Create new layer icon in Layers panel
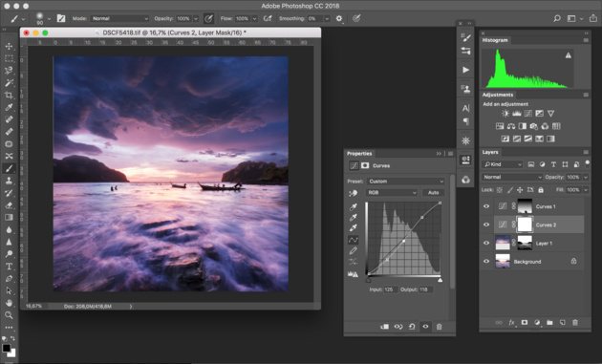Screen dimensions: 602x364 coord(562,323)
